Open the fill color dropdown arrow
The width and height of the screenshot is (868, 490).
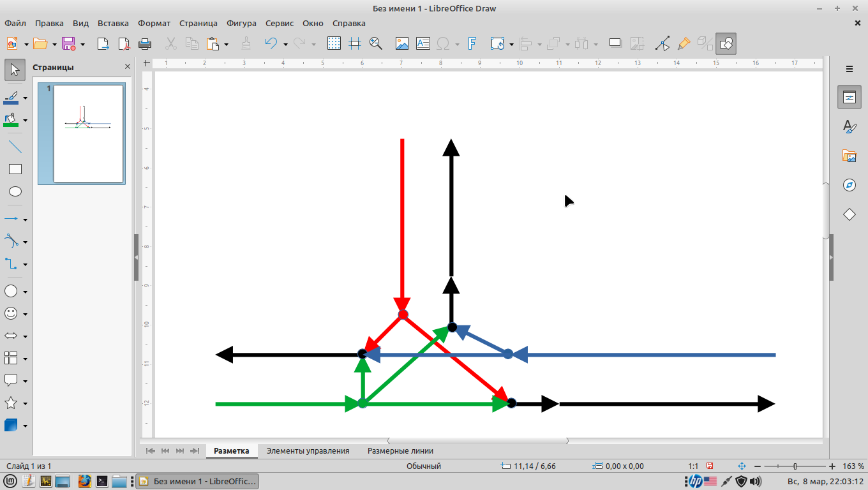(x=26, y=120)
